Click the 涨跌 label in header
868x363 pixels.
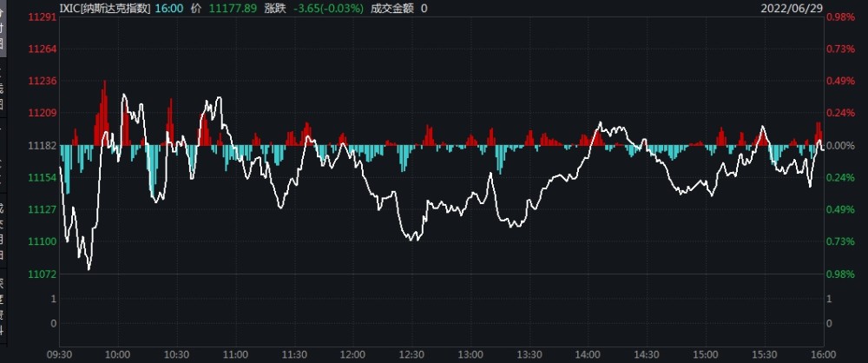pos(274,8)
